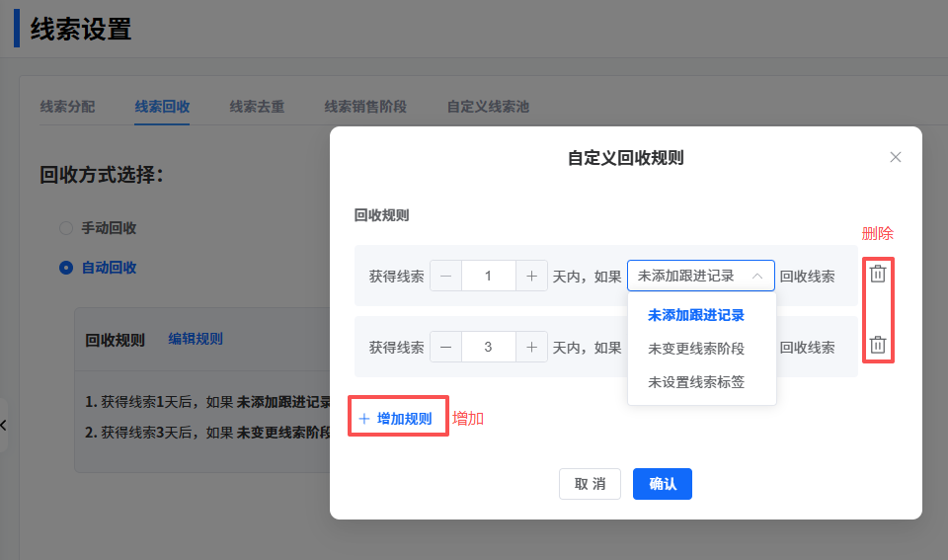Delete the first recycle rule

[878, 275]
